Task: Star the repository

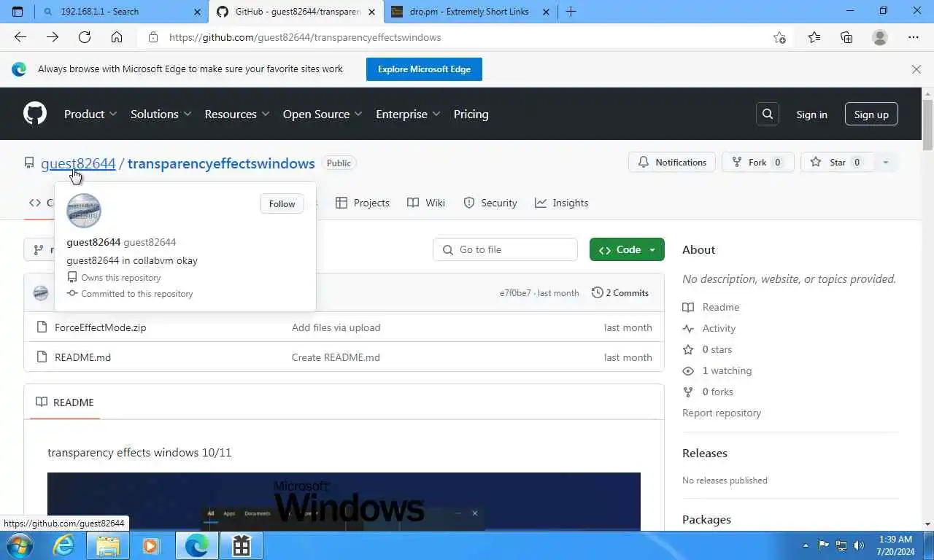Action: pos(838,163)
